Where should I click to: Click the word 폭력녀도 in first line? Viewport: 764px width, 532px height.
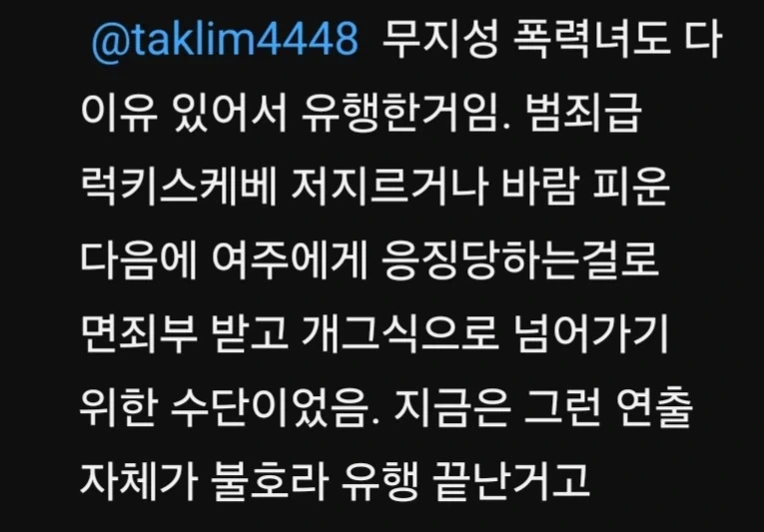click(x=591, y=40)
